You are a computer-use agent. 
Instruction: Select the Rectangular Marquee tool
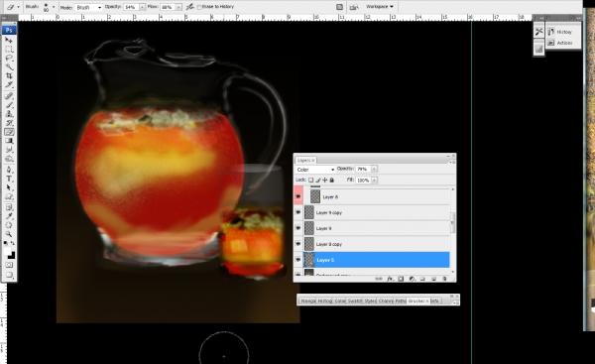9,49
